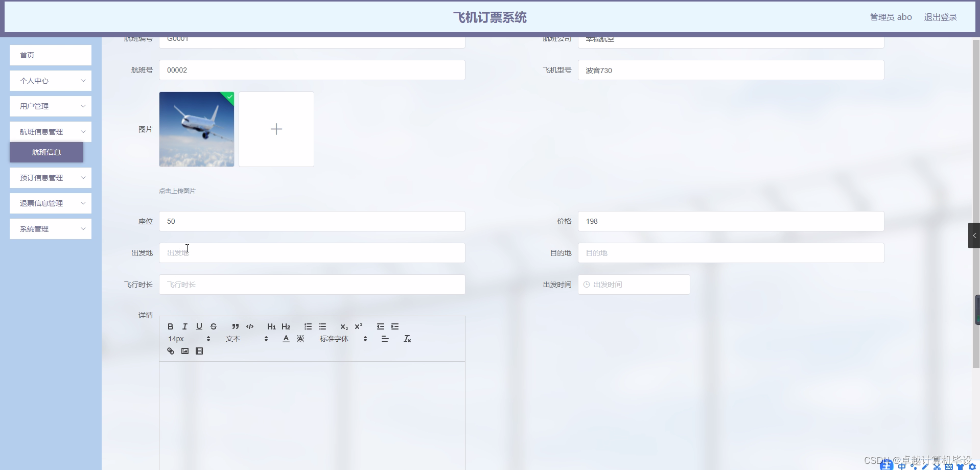Image resolution: width=980 pixels, height=470 pixels.
Task: Toggle bold formatting in the details editor
Action: click(x=170, y=326)
